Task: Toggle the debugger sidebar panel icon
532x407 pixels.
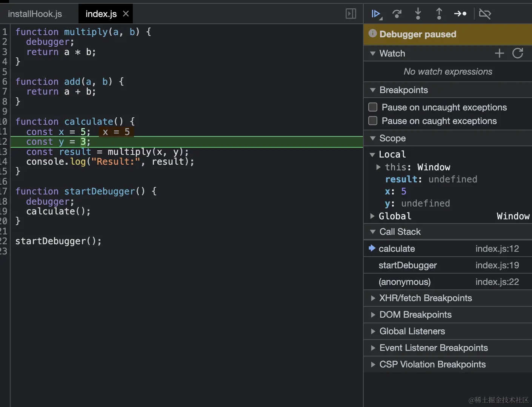Action: pos(351,14)
